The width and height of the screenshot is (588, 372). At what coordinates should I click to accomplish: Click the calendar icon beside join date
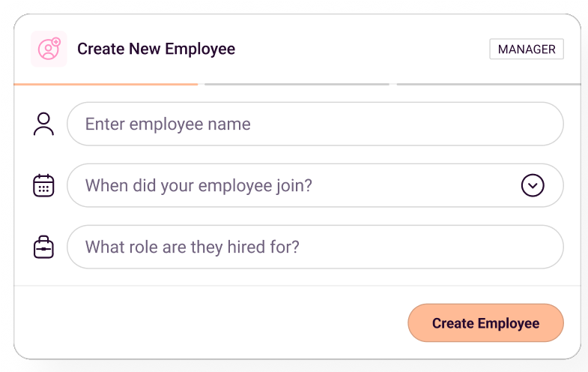tap(44, 185)
